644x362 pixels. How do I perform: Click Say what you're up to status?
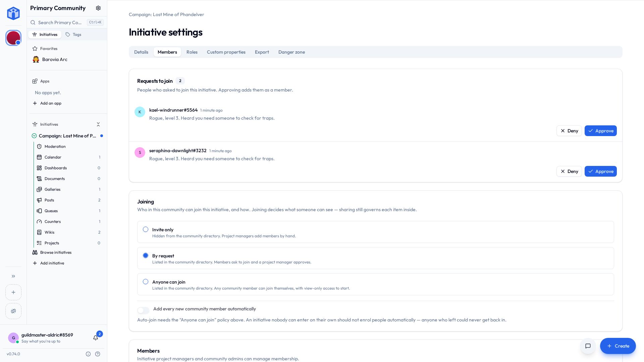[41, 341]
